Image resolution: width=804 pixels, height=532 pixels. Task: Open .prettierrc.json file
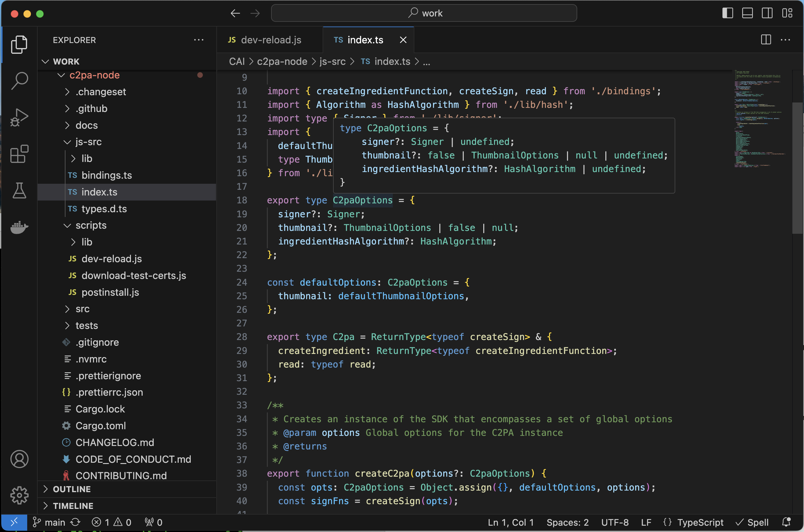tap(127, 392)
